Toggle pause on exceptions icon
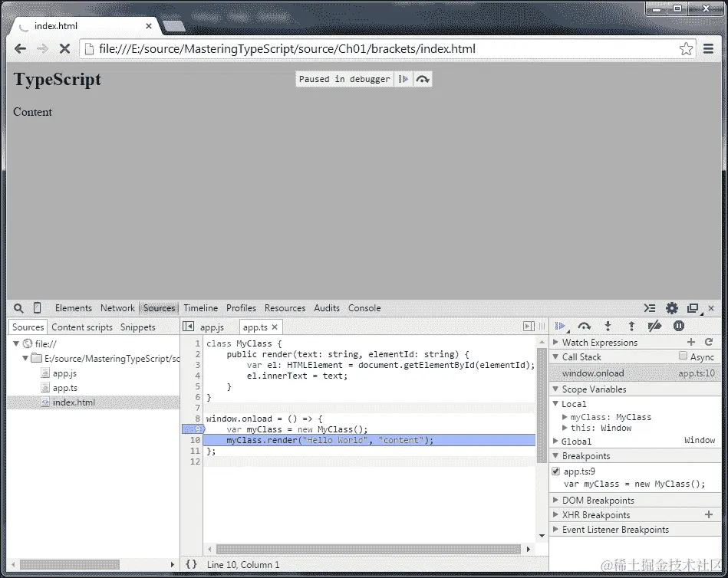The image size is (728, 578). coord(679,326)
